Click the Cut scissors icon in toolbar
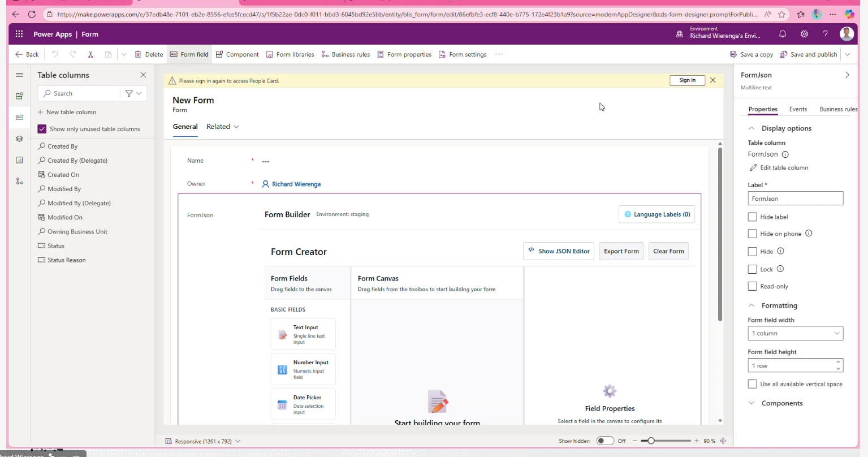 pyautogui.click(x=90, y=54)
